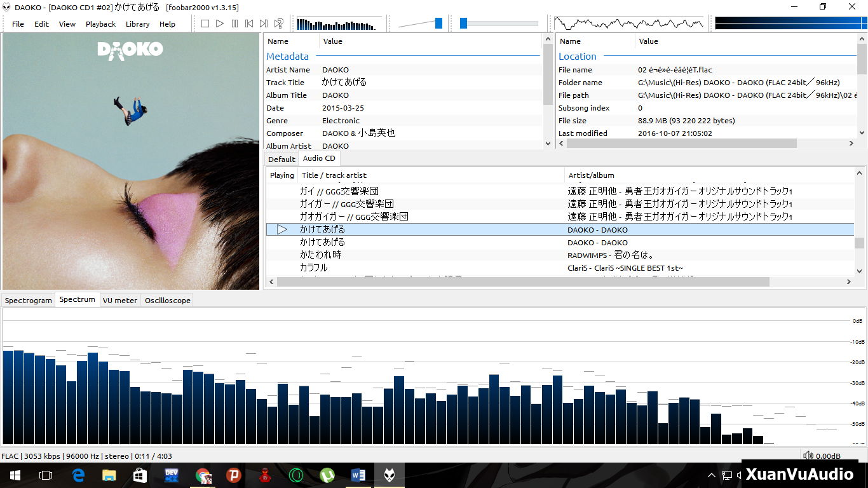Open Task View from the taskbar
This screenshot has width=868, height=488.
coord(45,475)
